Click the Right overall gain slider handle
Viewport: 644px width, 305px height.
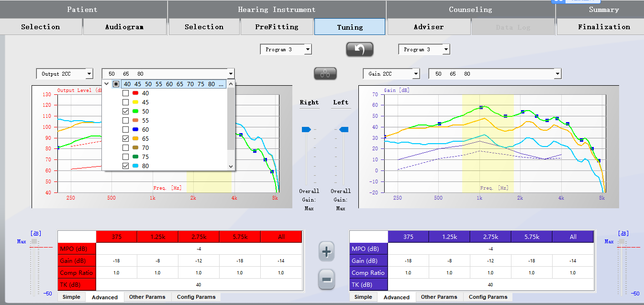pos(306,129)
